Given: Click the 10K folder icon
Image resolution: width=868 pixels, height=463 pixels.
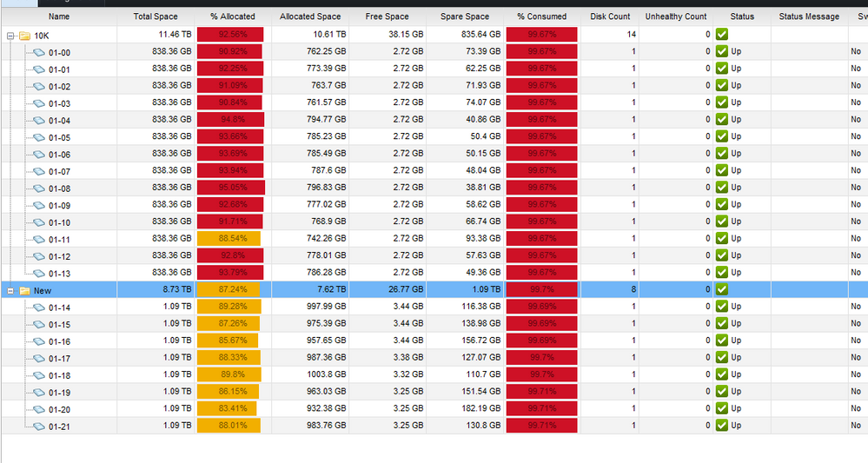Looking at the screenshot, I should tap(24, 36).
